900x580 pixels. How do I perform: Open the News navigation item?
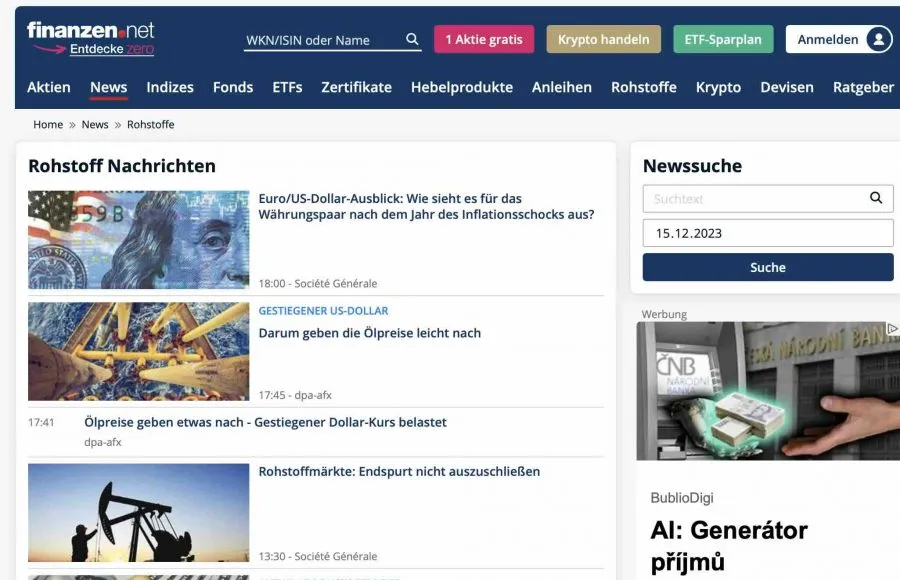[108, 87]
